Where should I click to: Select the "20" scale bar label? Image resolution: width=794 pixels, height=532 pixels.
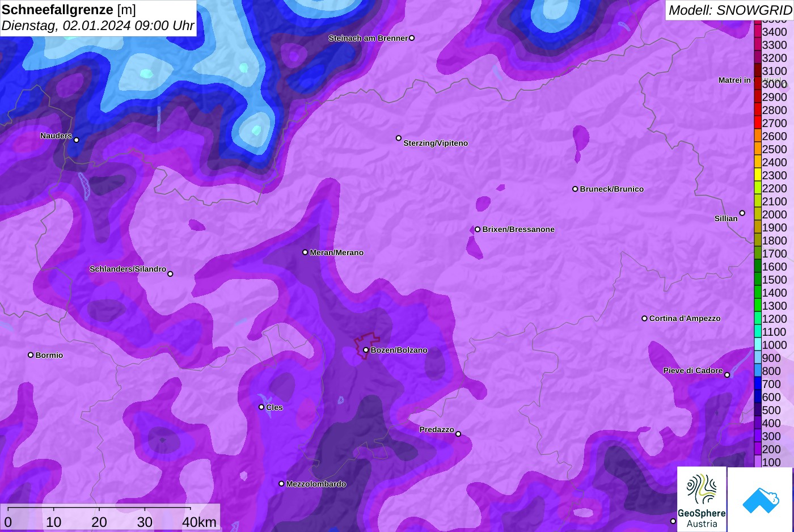pos(99,522)
